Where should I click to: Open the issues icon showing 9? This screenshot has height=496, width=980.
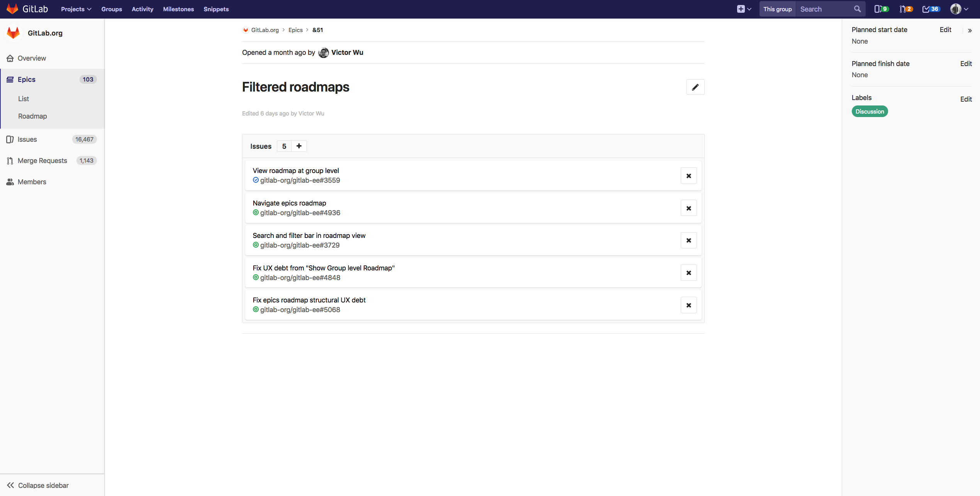tap(881, 9)
